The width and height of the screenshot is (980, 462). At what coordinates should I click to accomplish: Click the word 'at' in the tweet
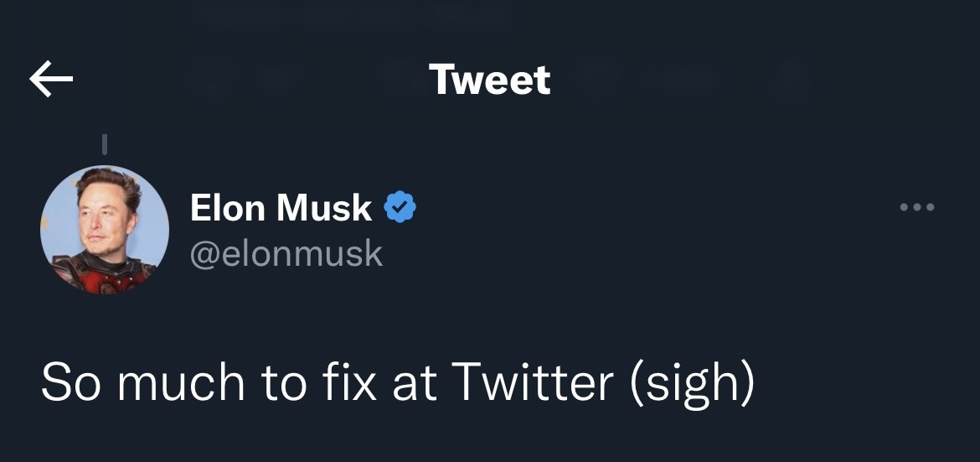(x=415, y=382)
